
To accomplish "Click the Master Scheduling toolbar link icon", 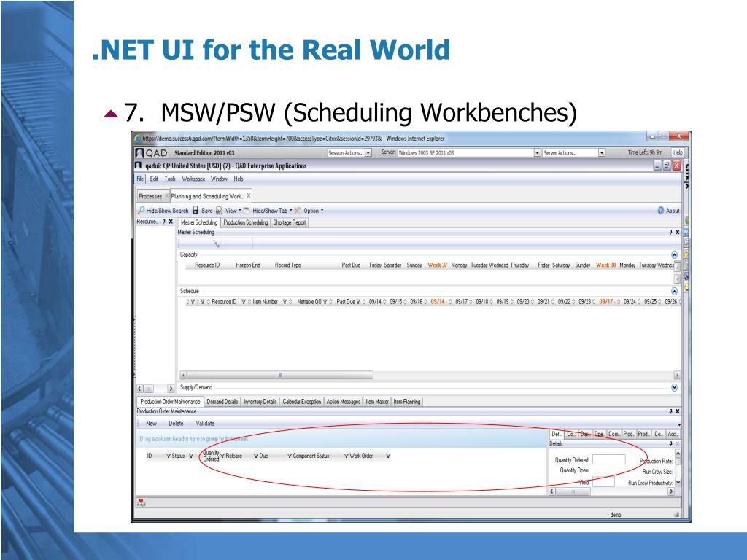I will pos(217,244).
